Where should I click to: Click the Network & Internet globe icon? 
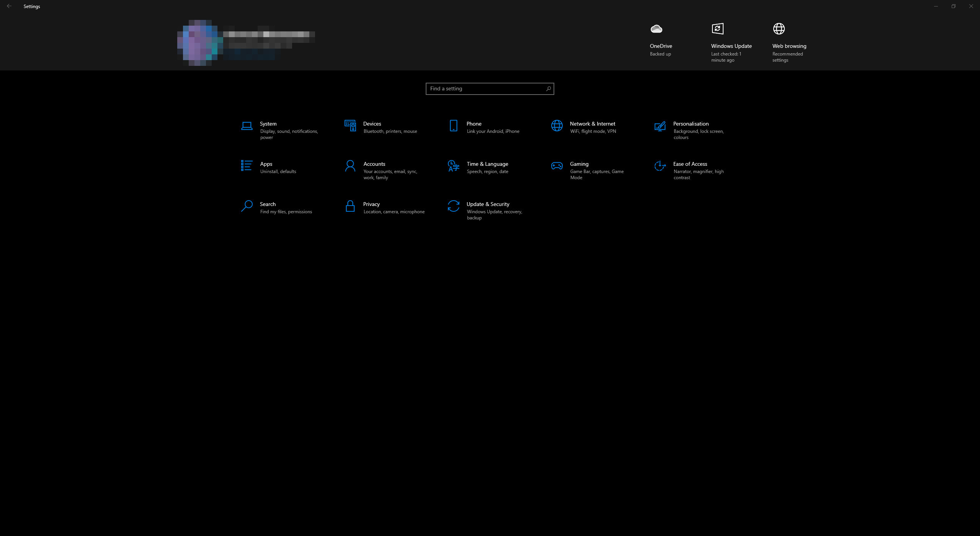click(x=557, y=126)
